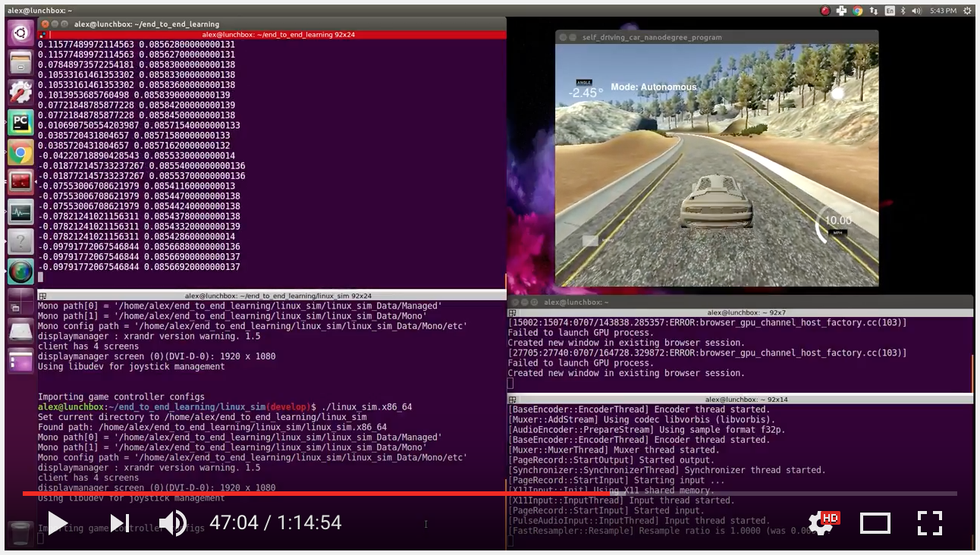Viewport: 980px width, 555px height.
Task: Open Bluetooth indicator menu
Action: [x=903, y=11]
